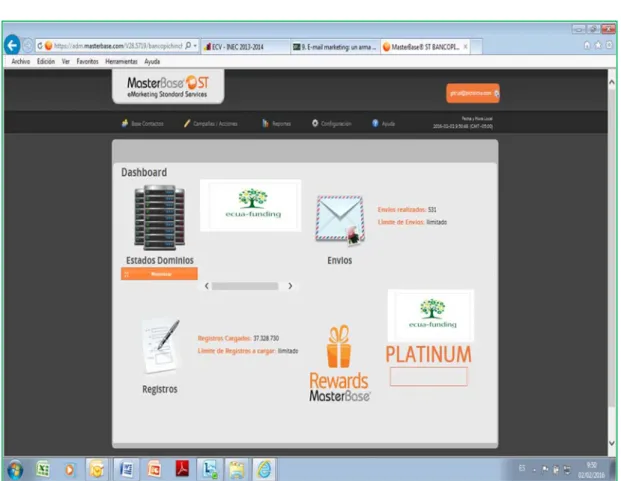Click the Registros Cargados value

click(266, 338)
